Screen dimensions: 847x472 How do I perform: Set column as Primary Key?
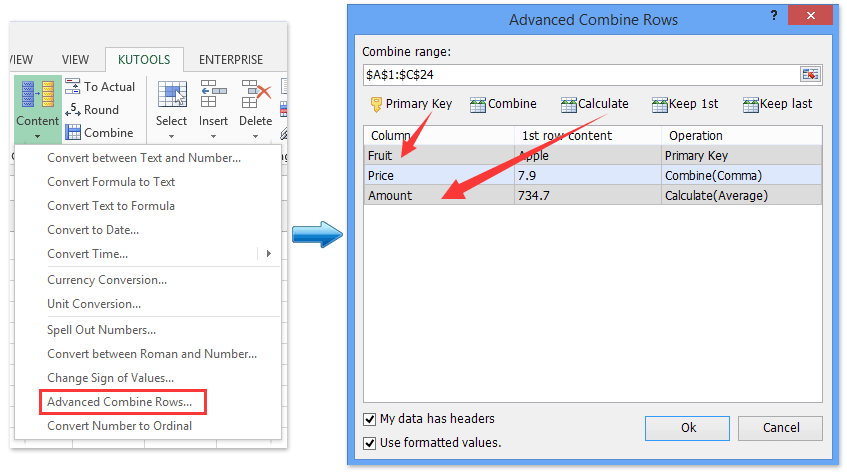click(411, 104)
